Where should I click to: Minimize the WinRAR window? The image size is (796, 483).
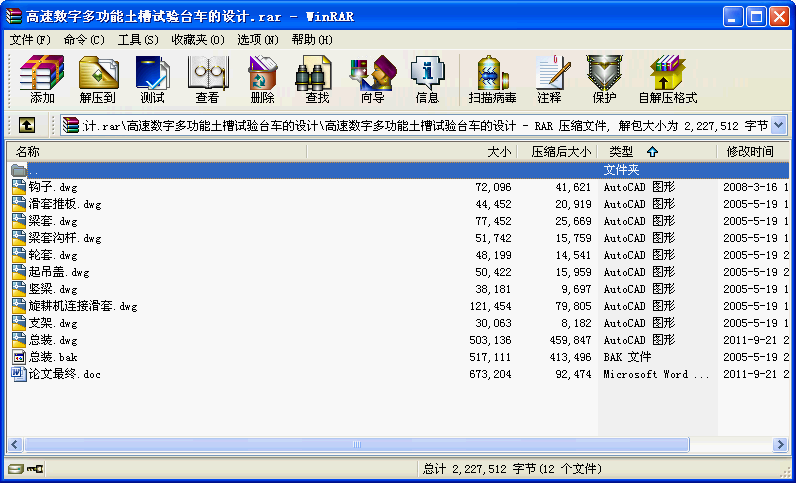733,17
